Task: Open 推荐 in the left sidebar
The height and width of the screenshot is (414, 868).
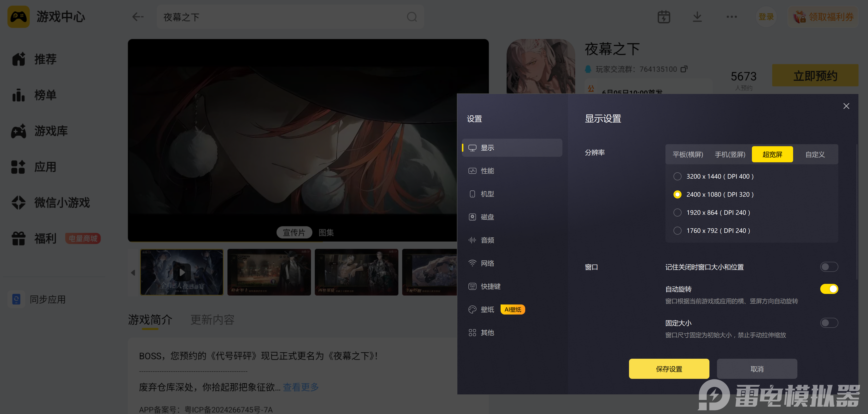Action: tap(34, 59)
